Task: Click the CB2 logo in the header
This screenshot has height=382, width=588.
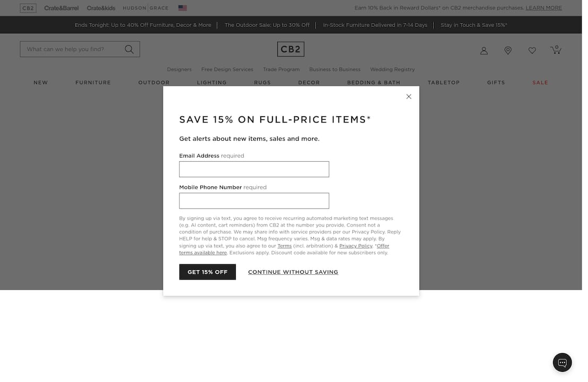Action: pyautogui.click(x=291, y=49)
